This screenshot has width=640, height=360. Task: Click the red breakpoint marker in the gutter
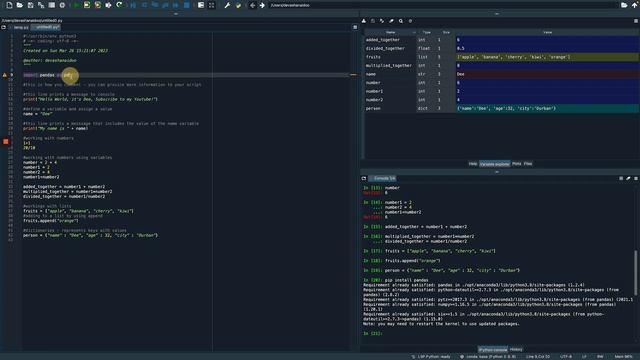(6, 142)
